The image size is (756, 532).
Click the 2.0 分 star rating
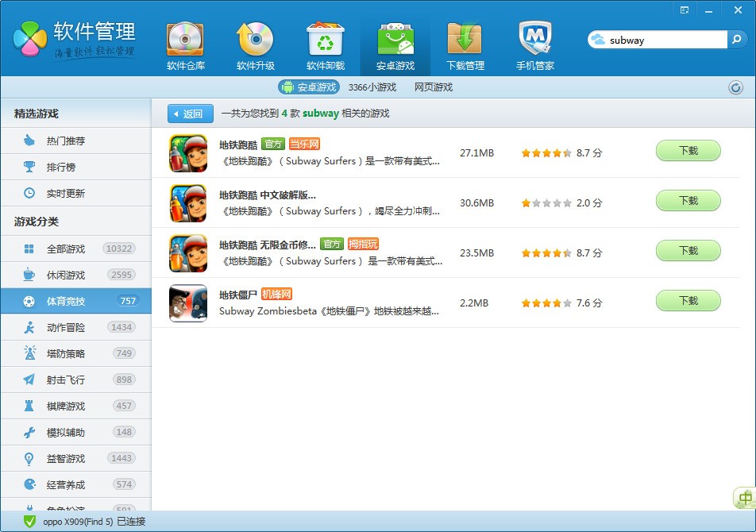tap(561, 202)
